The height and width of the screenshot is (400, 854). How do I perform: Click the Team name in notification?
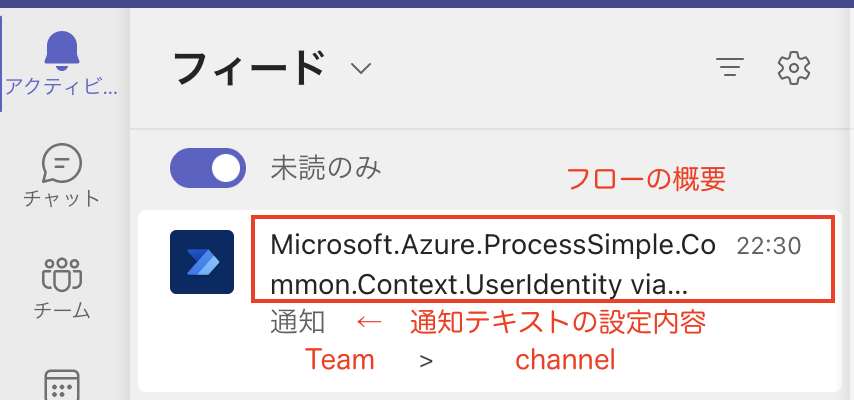coord(339,360)
